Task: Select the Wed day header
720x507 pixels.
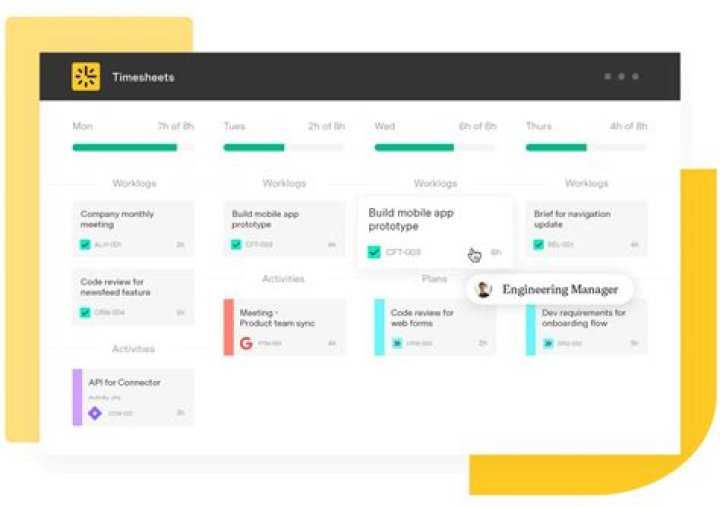Action: 385,126
